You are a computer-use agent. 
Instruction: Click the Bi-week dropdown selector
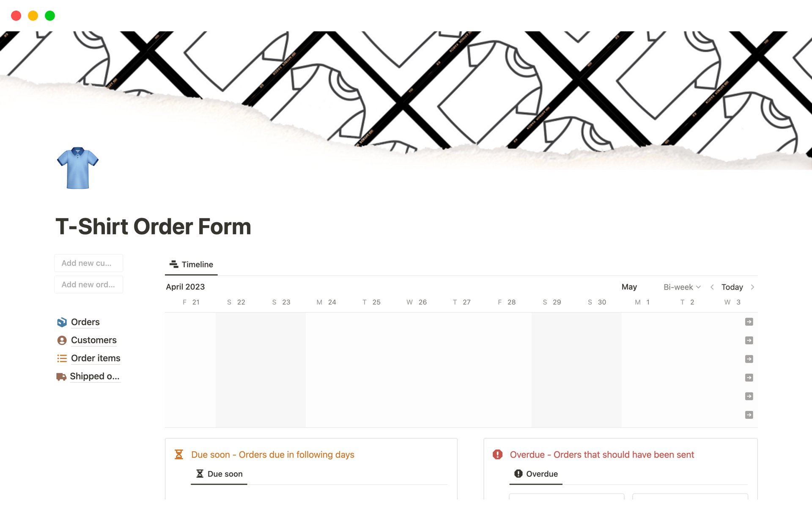pos(681,287)
